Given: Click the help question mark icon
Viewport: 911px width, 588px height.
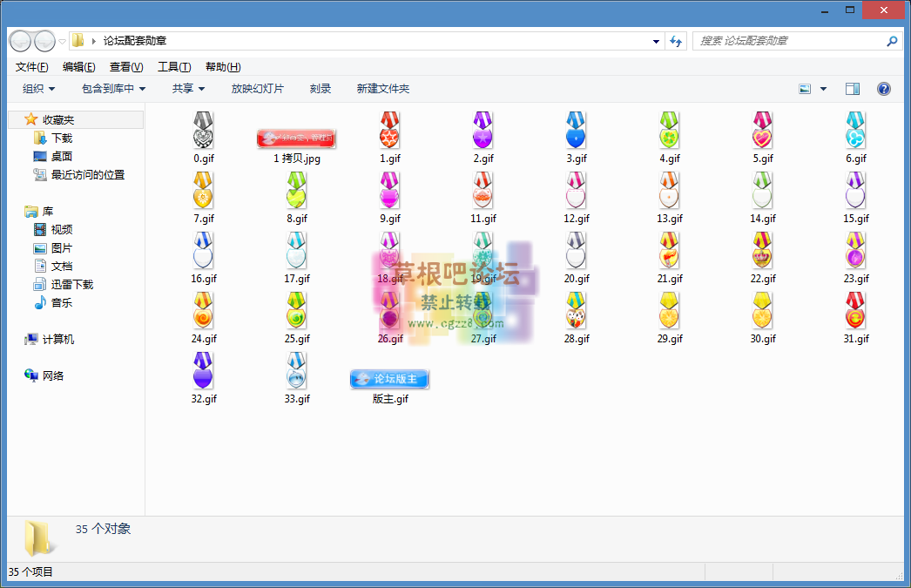Looking at the screenshot, I should tap(883, 89).
